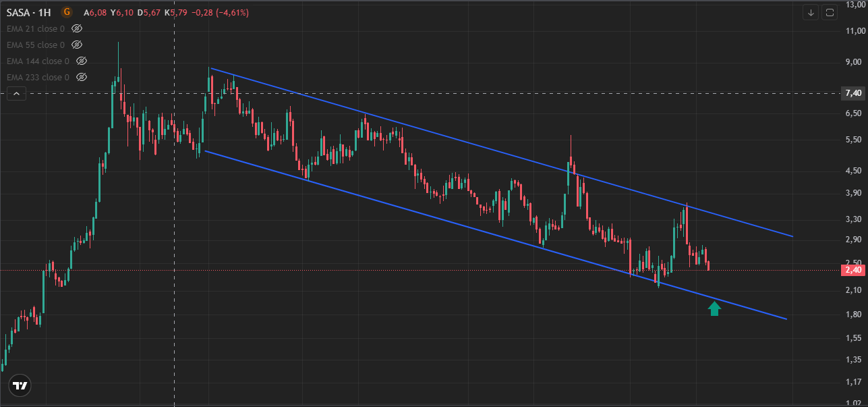
Task: Click the 2,90 level on price axis
Action: [x=855, y=240]
